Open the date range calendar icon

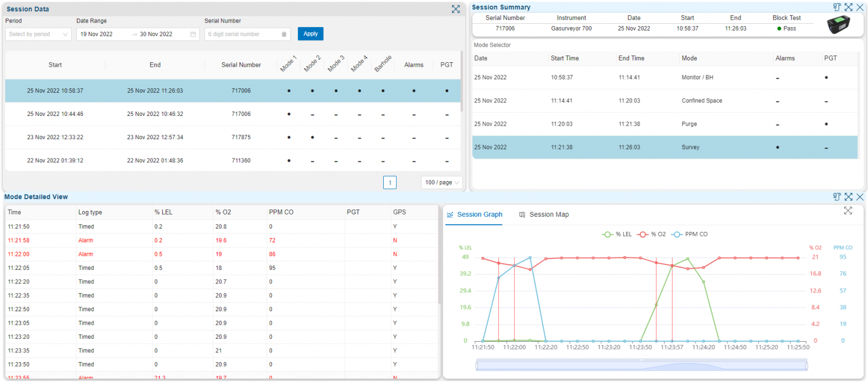click(194, 34)
